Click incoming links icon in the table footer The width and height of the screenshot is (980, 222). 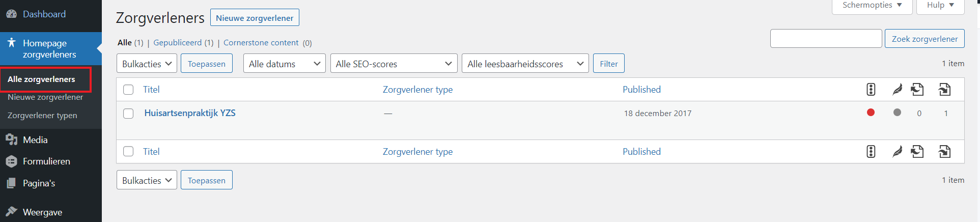(x=945, y=152)
